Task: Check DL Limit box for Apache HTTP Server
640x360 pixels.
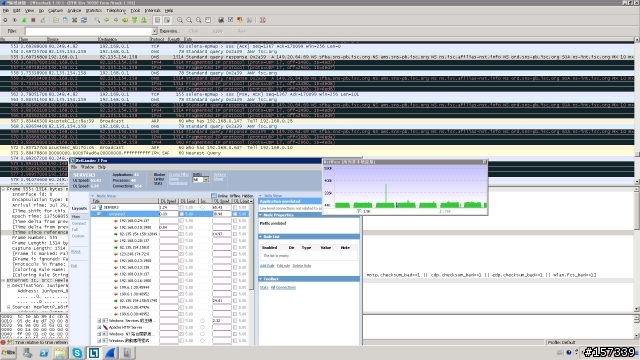Action: [182, 327]
